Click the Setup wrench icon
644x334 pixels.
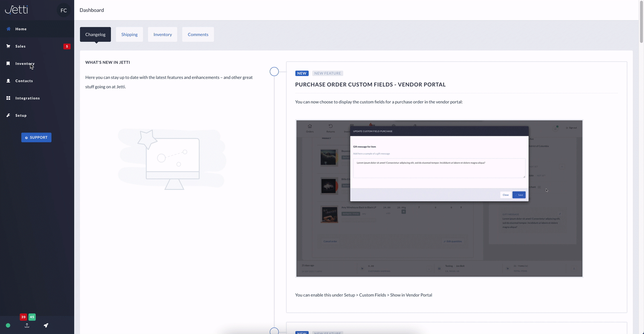(x=8, y=115)
